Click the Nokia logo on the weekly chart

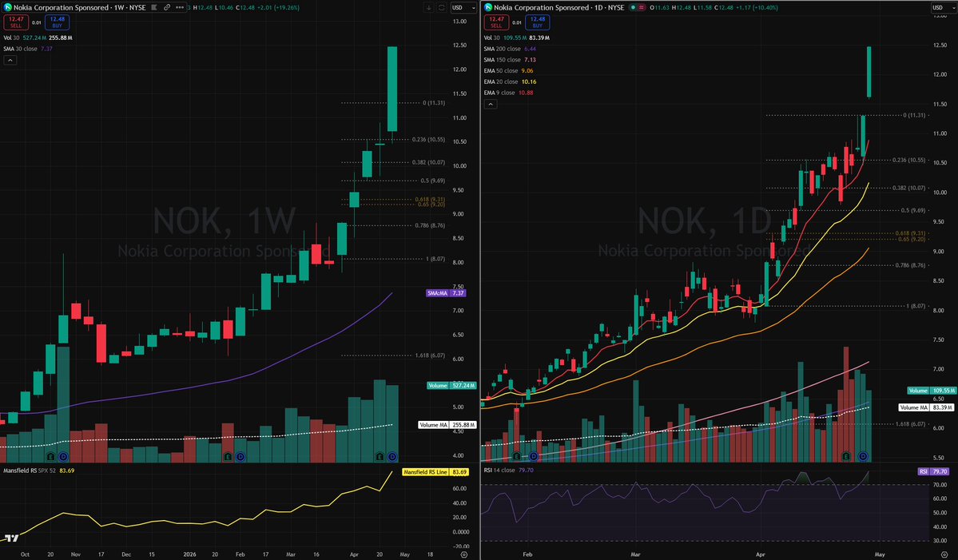pos(7,7)
